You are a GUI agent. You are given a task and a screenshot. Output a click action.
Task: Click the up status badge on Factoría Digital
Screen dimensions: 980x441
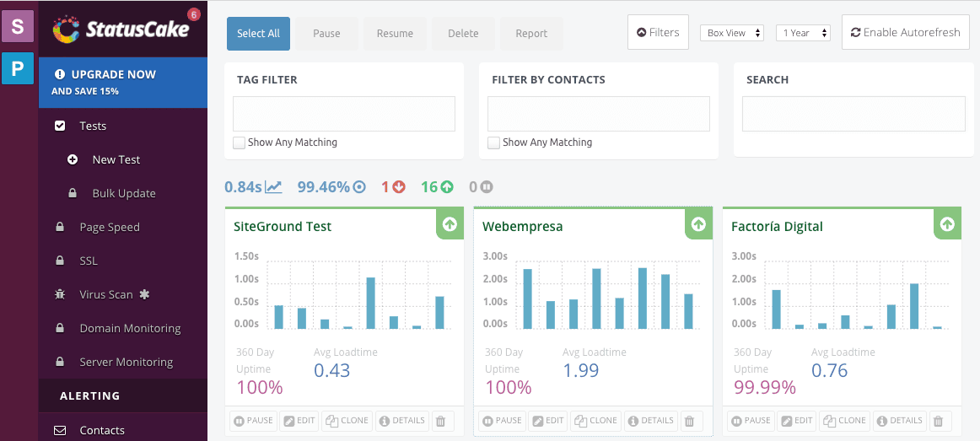point(947,224)
